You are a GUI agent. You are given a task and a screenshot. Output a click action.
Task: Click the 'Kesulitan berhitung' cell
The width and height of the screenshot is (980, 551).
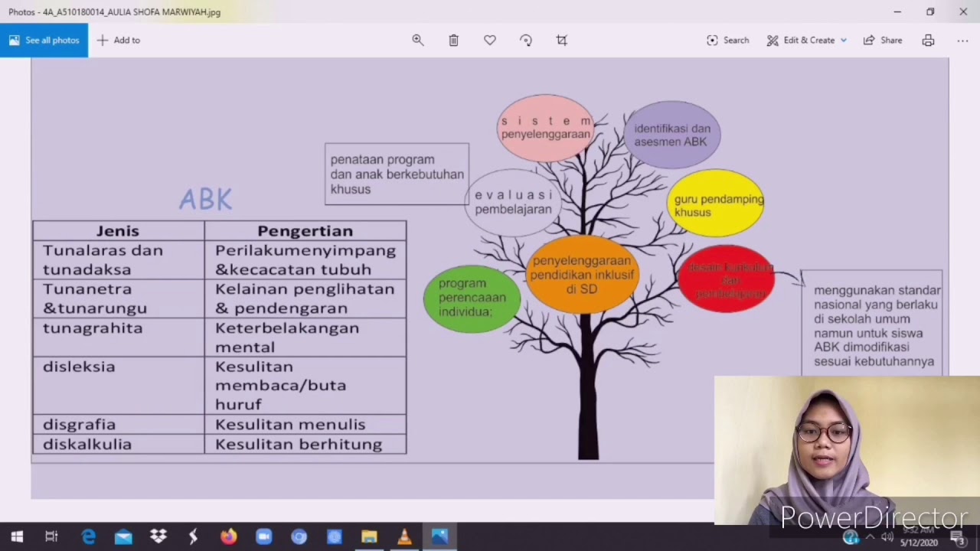tap(305, 444)
